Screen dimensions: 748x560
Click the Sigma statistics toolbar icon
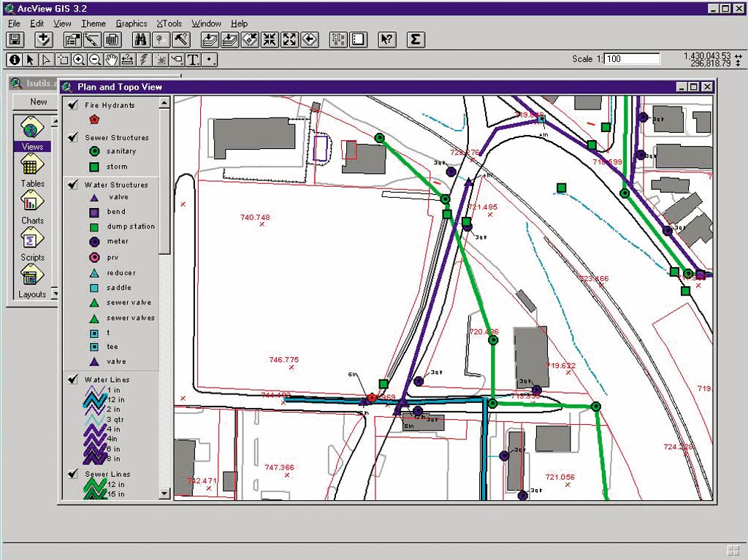(415, 40)
